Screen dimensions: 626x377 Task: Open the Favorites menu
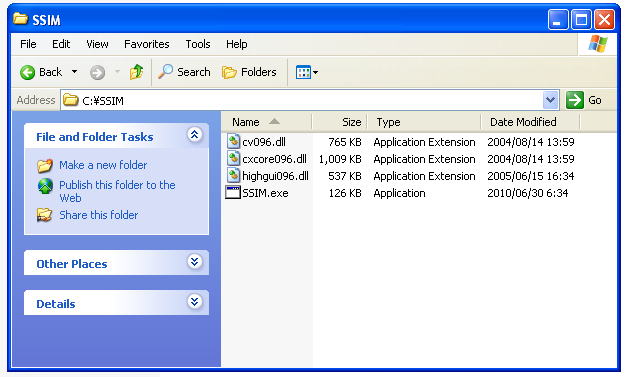coord(147,44)
